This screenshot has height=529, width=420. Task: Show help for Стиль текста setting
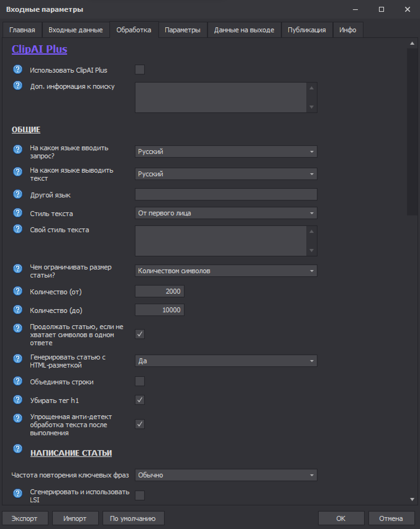[x=18, y=213]
